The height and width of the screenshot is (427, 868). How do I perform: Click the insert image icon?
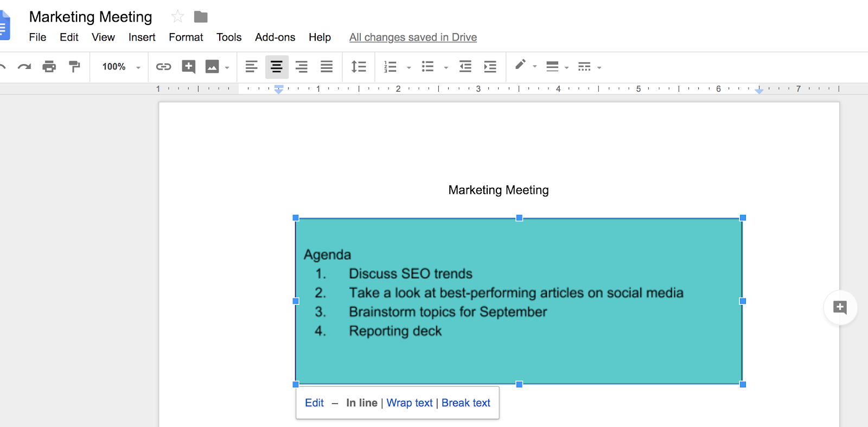coord(212,67)
